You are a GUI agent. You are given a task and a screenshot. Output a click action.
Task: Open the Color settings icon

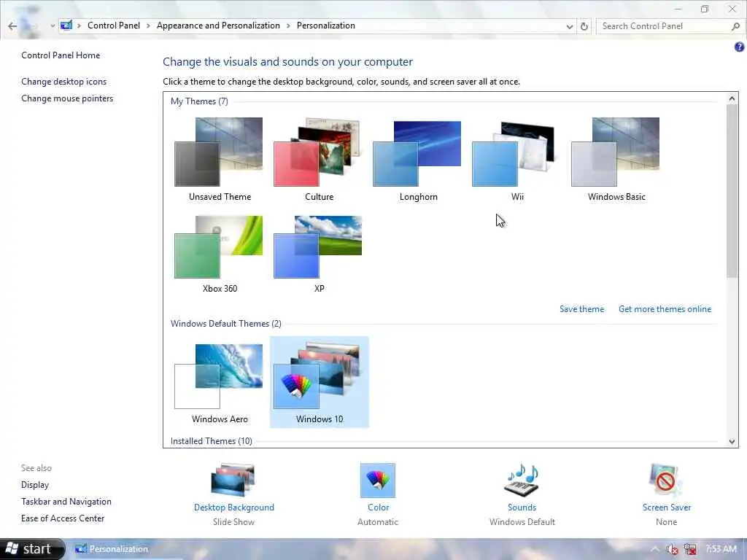pyautogui.click(x=378, y=480)
